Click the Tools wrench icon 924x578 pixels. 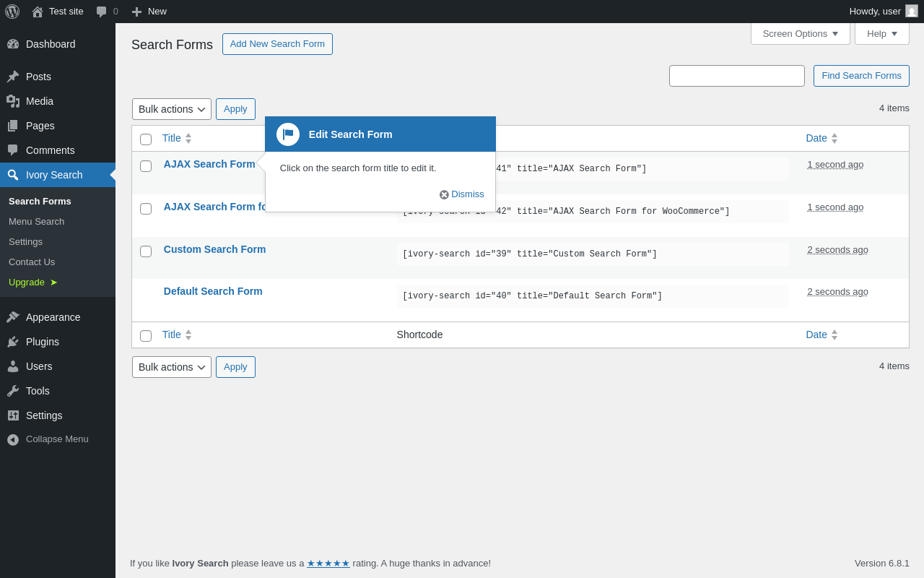(x=13, y=391)
